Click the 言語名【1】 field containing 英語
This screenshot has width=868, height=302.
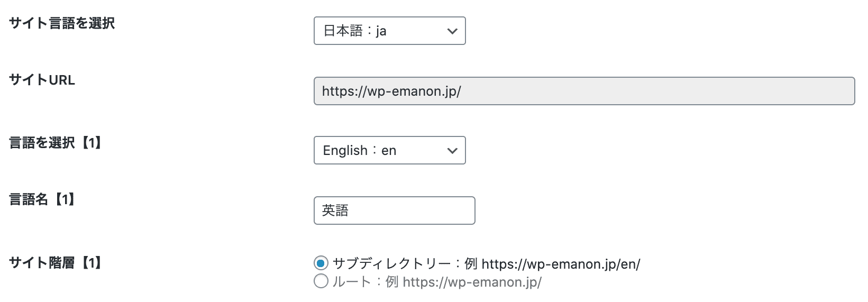(x=394, y=211)
